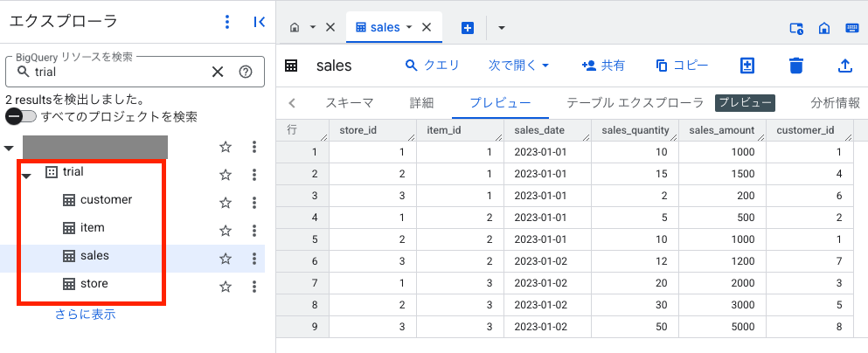Open the keyboard shortcuts icon
This screenshot has width=868, height=353.
tap(852, 28)
